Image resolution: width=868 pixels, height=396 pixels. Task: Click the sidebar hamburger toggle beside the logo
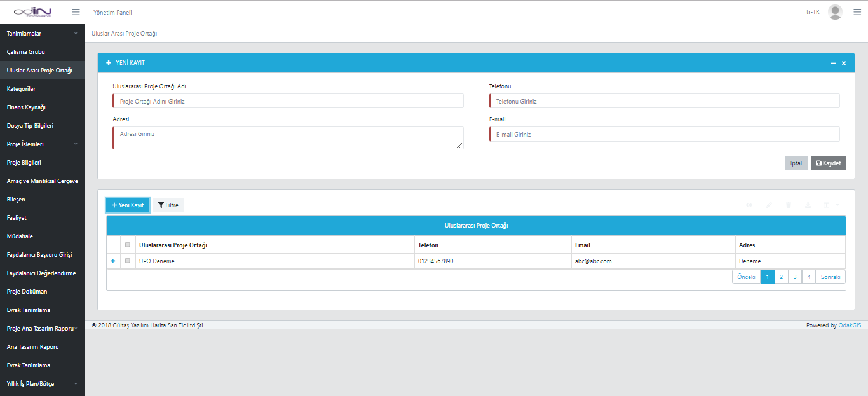[x=76, y=12]
